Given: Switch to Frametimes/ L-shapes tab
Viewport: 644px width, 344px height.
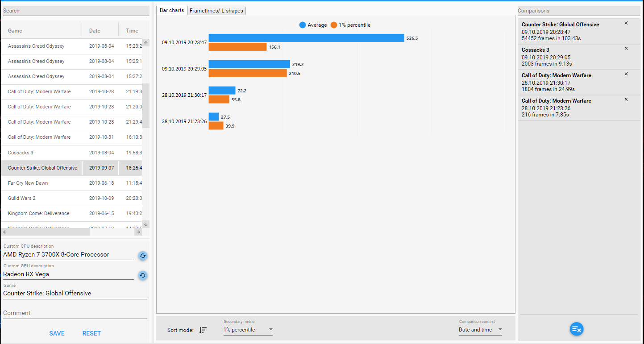Looking at the screenshot, I should (216, 11).
